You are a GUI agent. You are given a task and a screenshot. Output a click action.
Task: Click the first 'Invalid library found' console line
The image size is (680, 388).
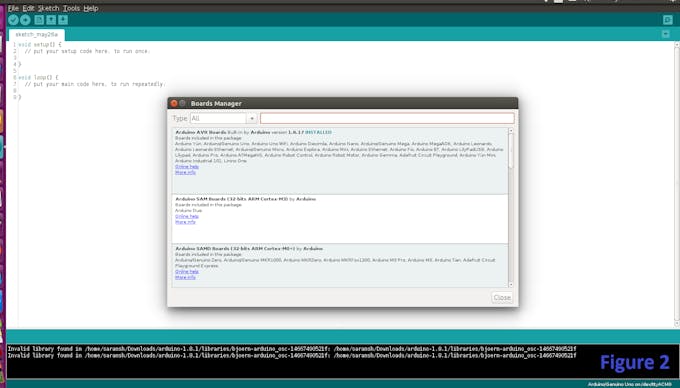[292, 349]
